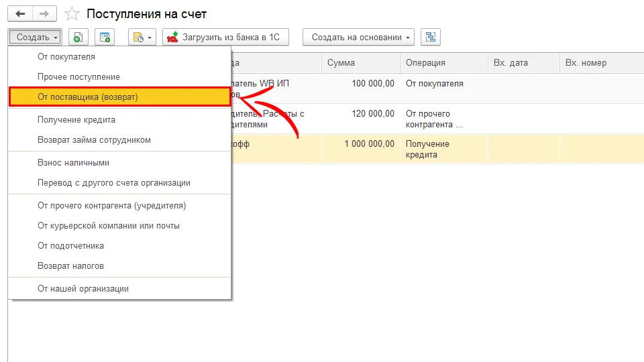Viewport: 644px width, 362px height.
Task: Click the copy document icon
Action: (78, 38)
